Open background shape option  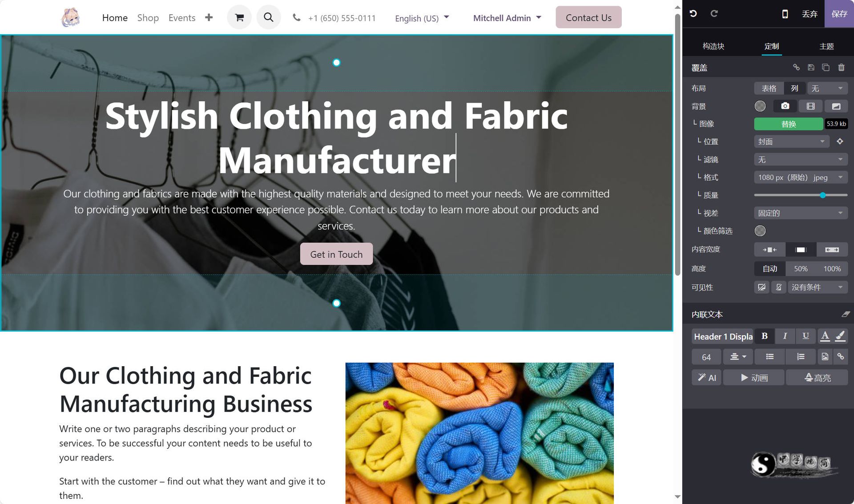[836, 106]
